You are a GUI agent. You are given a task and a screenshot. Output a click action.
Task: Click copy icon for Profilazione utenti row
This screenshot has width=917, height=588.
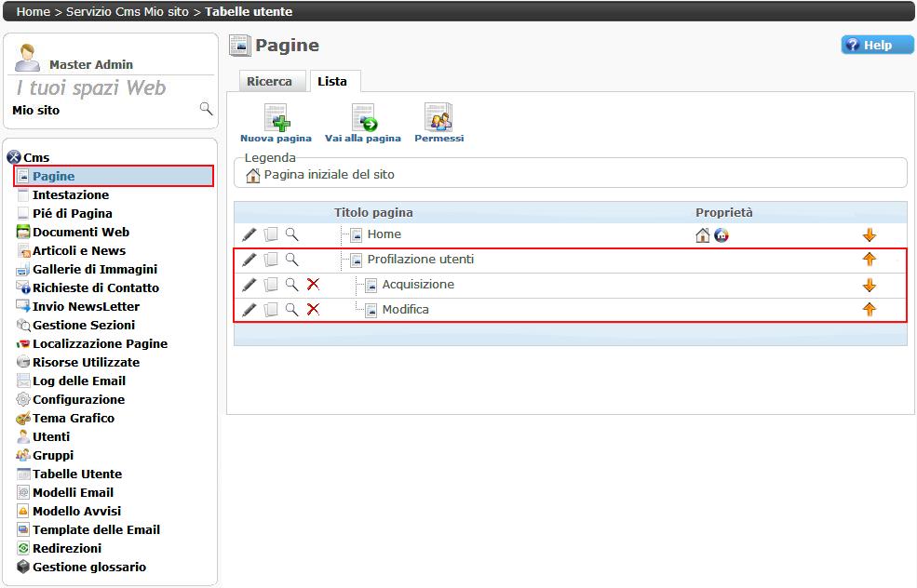click(270, 260)
